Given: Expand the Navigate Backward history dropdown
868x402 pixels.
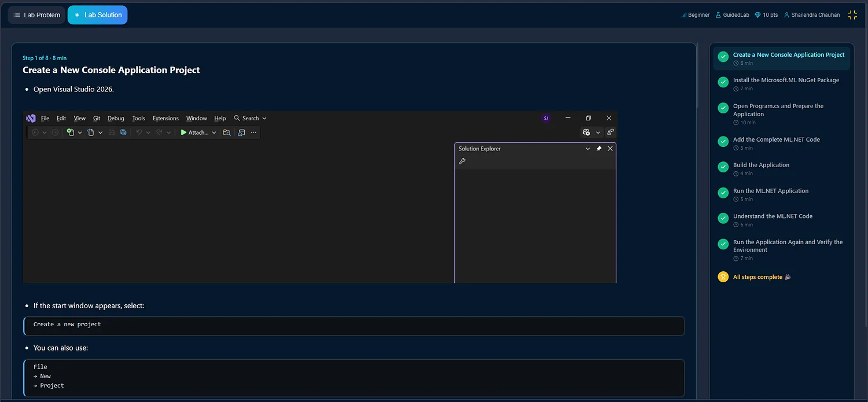Looking at the screenshot, I should pyautogui.click(x=45, y=132).
